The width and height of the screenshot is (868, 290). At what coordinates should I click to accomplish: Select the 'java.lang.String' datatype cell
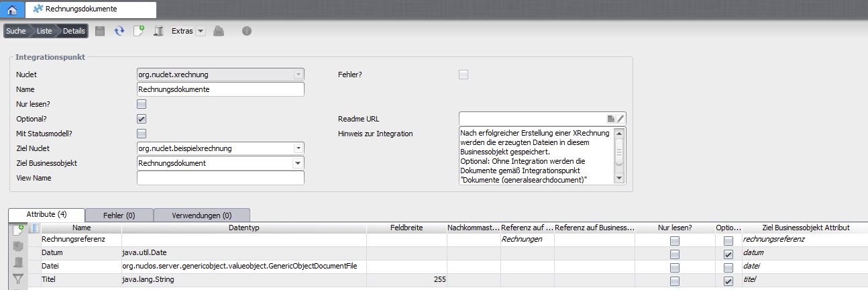[x=244, y=281]
